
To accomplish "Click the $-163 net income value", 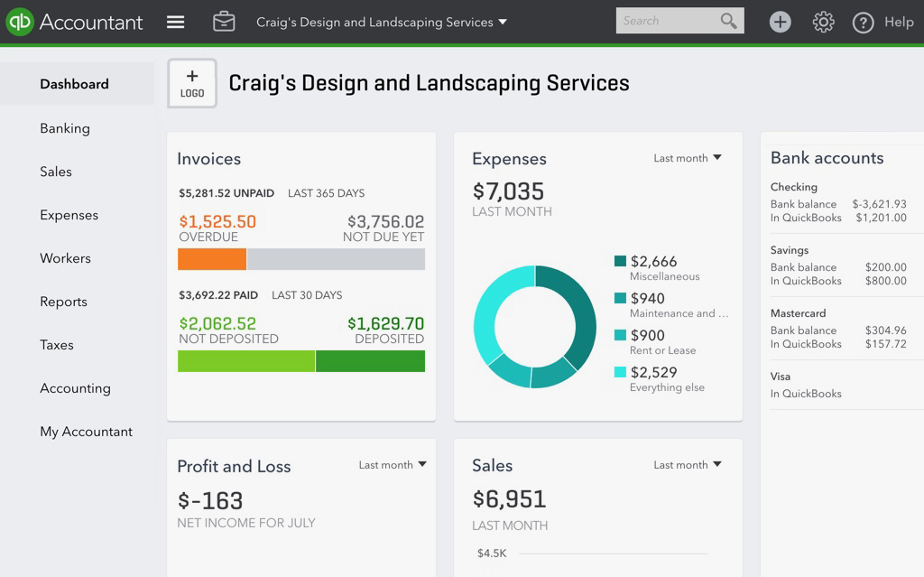I will point(209,501).
